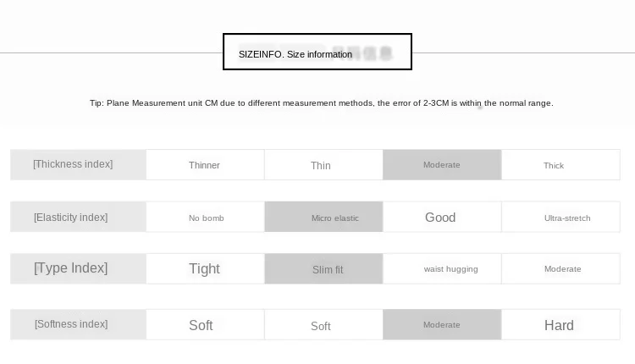Image resolution: width=635 pixels, height=364 pixels.
Task: Select the Thinner thickness option
Action: click(206, 165)
